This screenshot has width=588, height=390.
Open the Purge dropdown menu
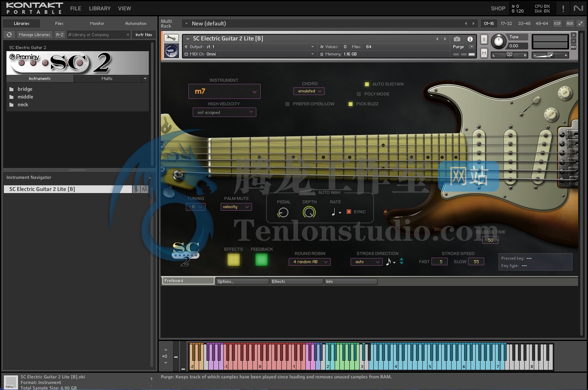pyautogui.click(x=471, y=46)
